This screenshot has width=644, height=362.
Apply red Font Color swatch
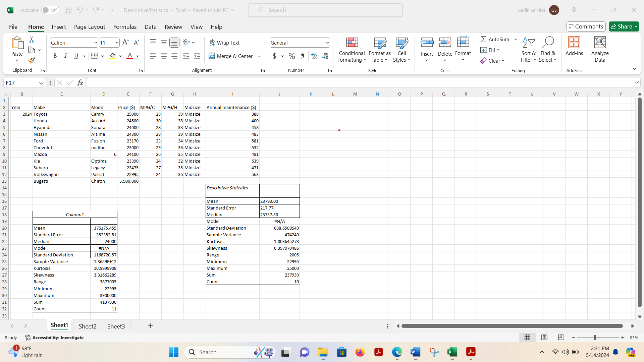(130, 56)
